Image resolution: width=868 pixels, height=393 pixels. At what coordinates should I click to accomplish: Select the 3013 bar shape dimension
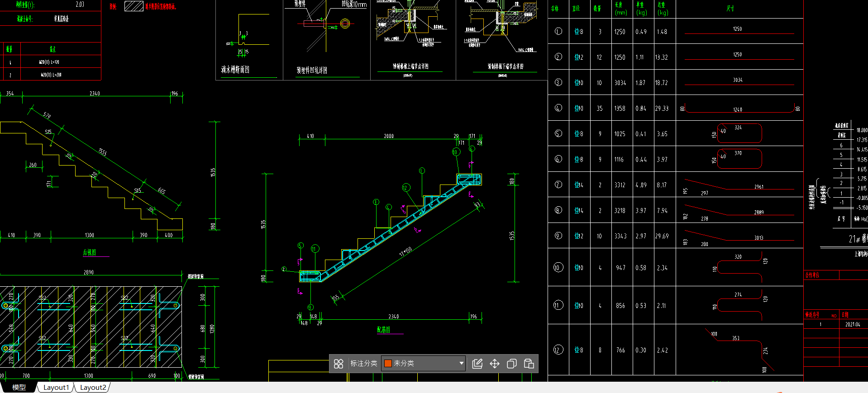pos(759,238)
